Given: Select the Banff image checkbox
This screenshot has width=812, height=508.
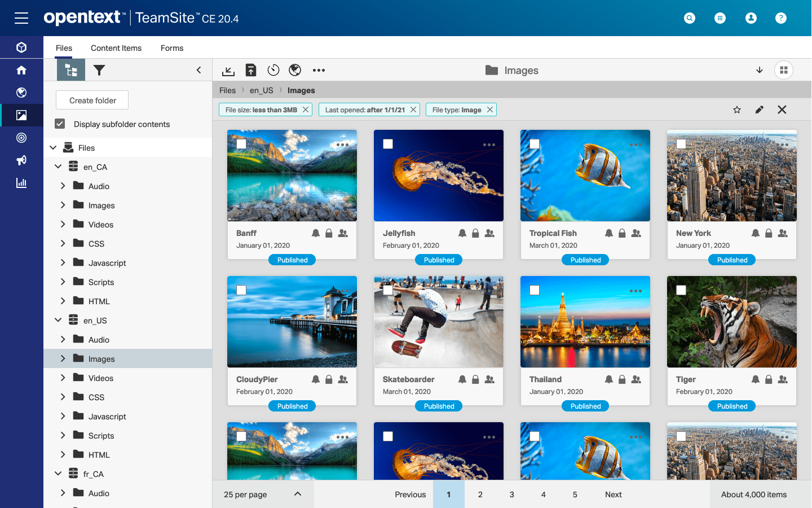Looking at the screenshot, I should click(x=241, y=144).
